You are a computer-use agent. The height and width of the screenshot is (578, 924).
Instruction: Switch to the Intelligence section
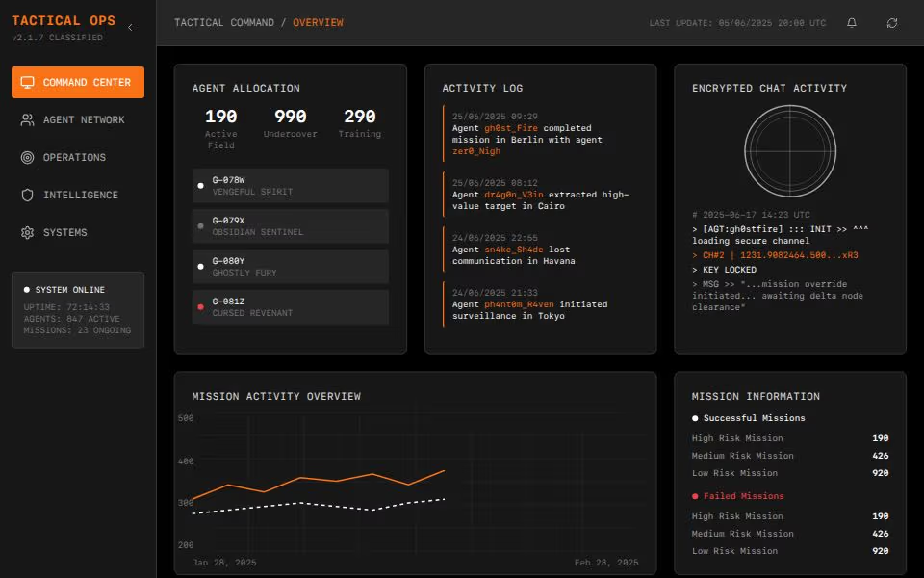[78, 196]
